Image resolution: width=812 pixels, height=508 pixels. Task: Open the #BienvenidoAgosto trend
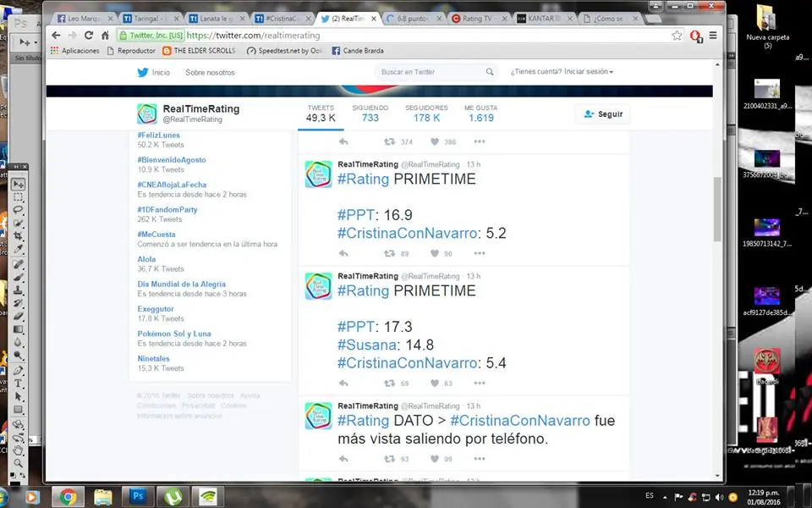(172, 160)
